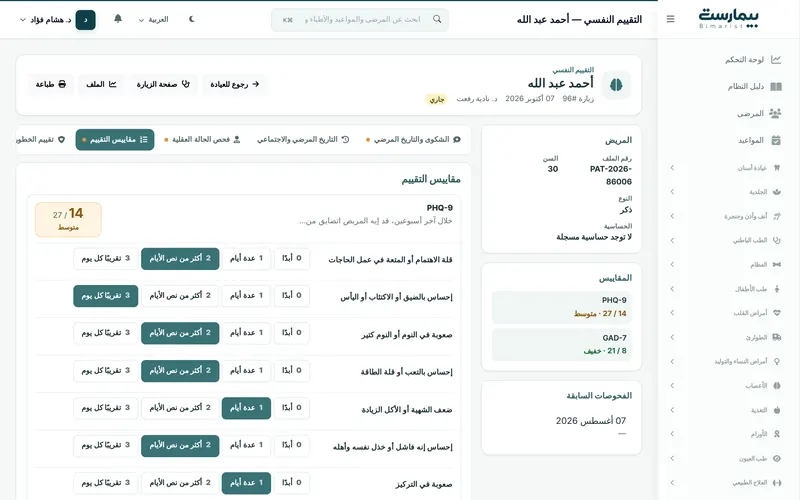Viewport: 800px width, 500px height.
Task: Choose '0 أبدًا' for إحساس بالضيق أو الاكتئاب
Action: (x=292, y=295)
